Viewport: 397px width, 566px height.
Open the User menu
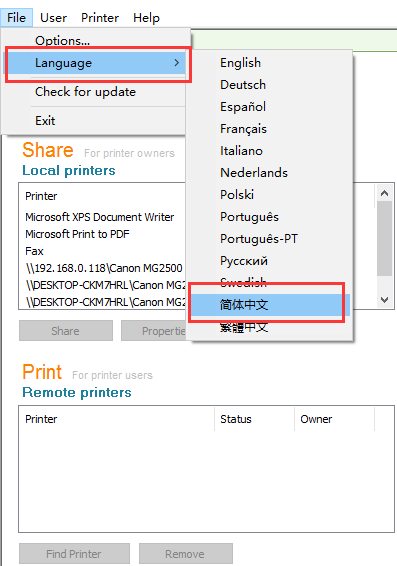[x=53, y=17]
